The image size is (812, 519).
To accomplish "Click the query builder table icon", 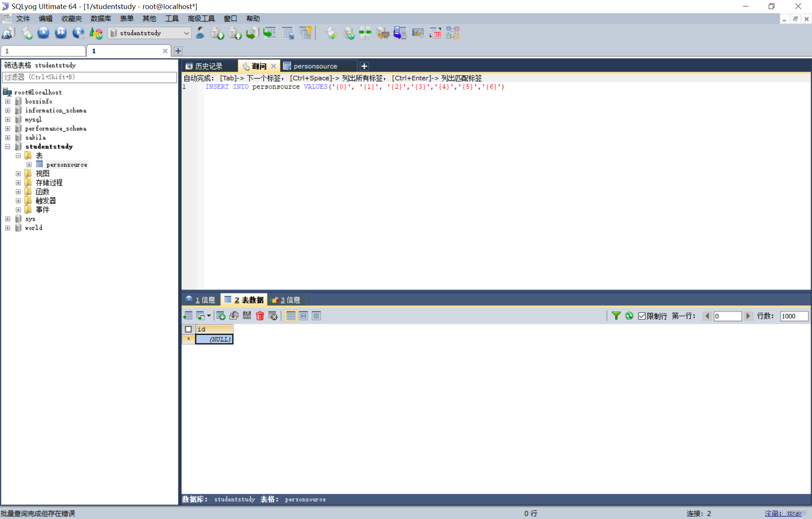I will (x=435, y=33).
